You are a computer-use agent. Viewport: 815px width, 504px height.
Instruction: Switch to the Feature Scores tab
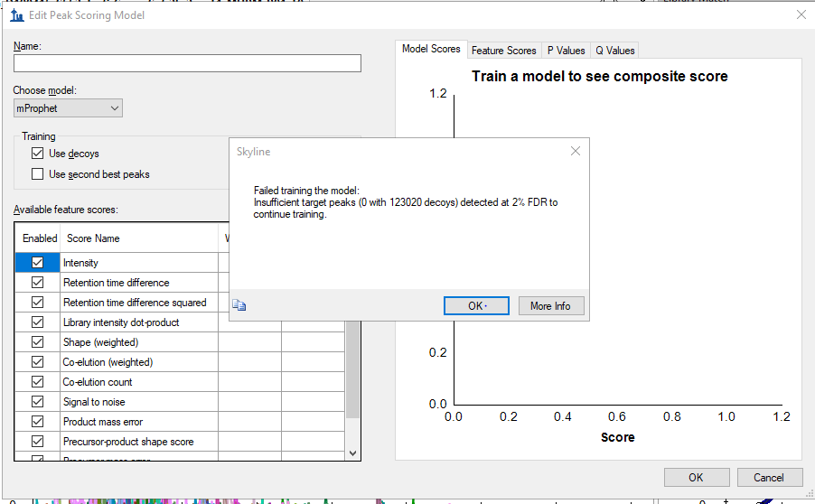pos(503,51)
